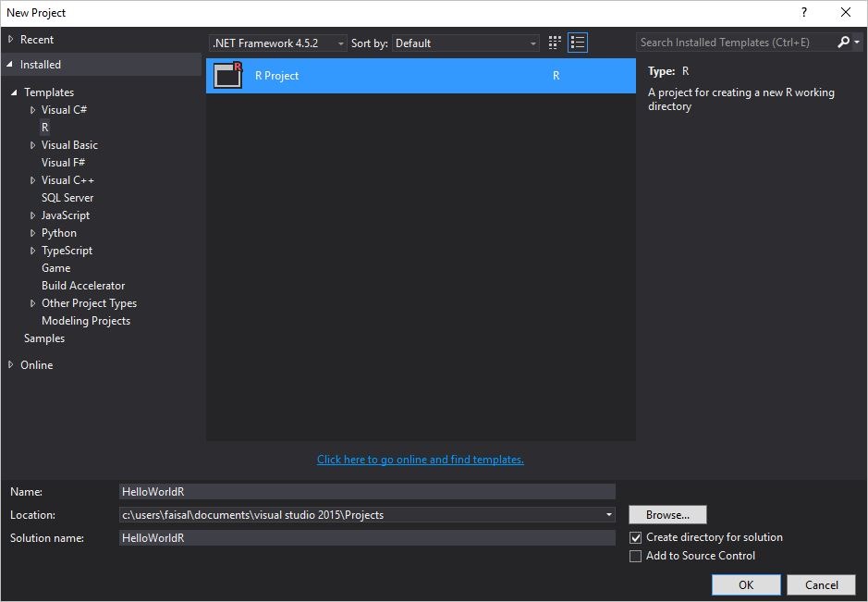Select SQL Server in the templates tree

coord(67,198)
